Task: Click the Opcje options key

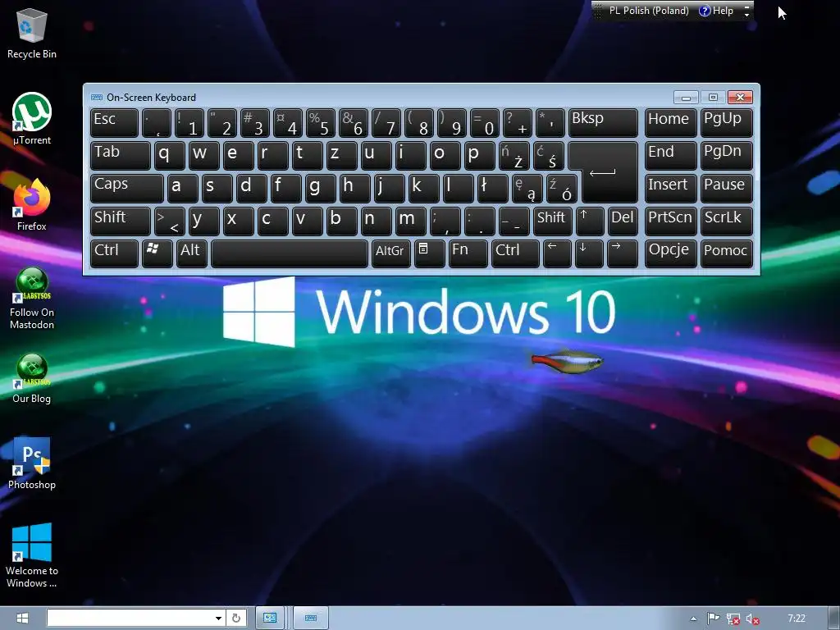Action: [670, 253]
